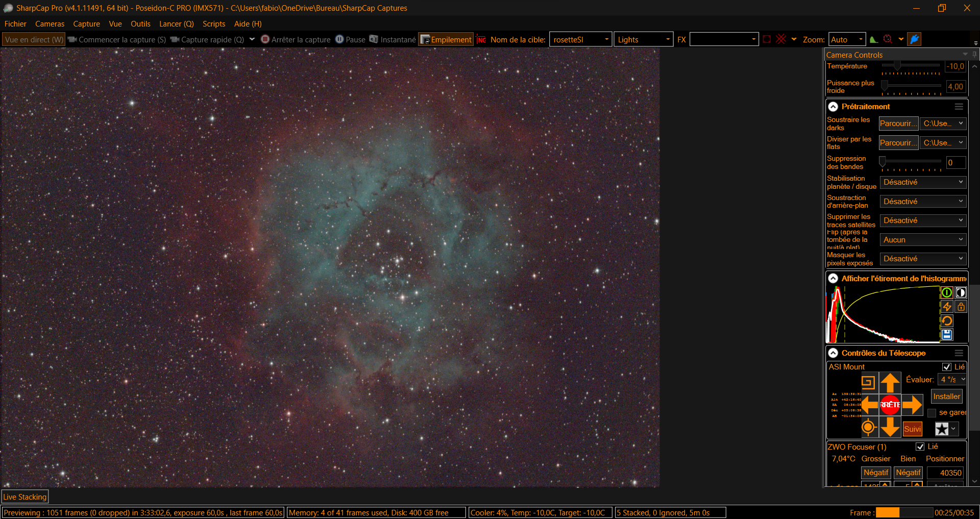Click the black star favorites icon
Image resolution: width=980 pixels, height=519 pixels.
[942, 429]
